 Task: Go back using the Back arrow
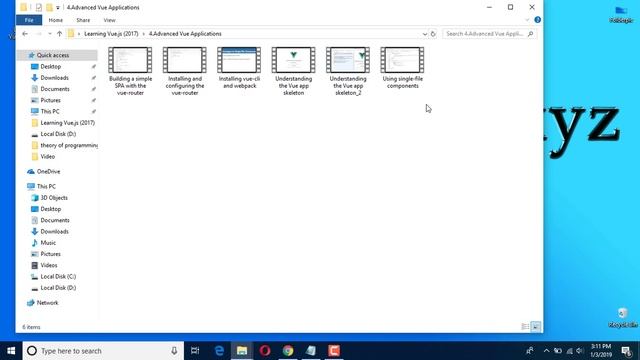(25, 34)
